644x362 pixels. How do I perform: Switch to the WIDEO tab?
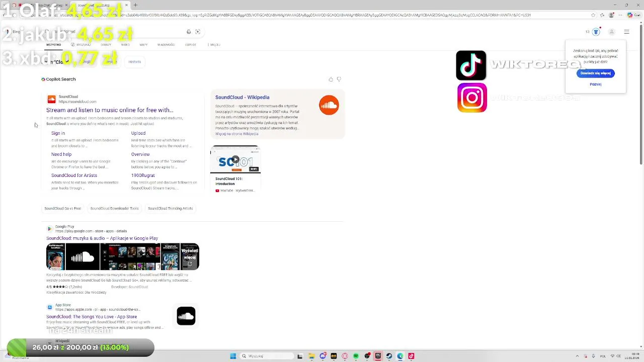(x=125, y=45)
